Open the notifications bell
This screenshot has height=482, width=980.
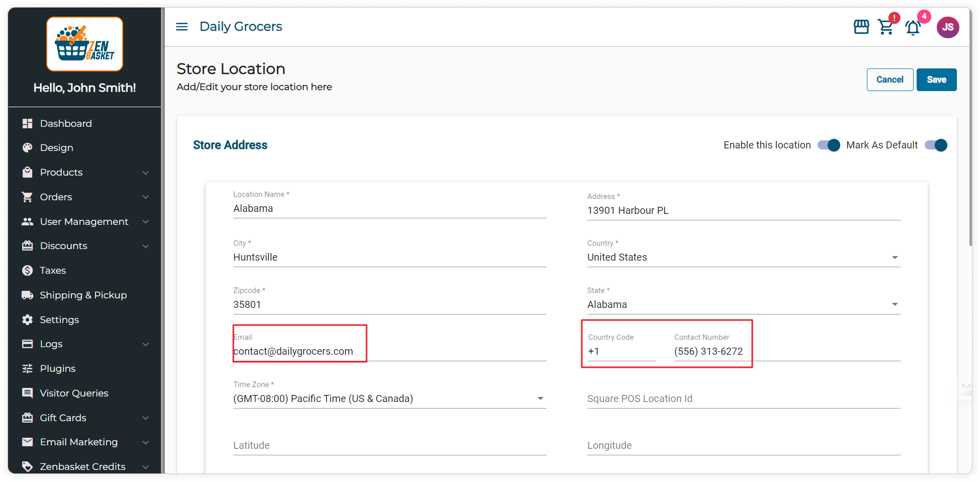[913, 28]
